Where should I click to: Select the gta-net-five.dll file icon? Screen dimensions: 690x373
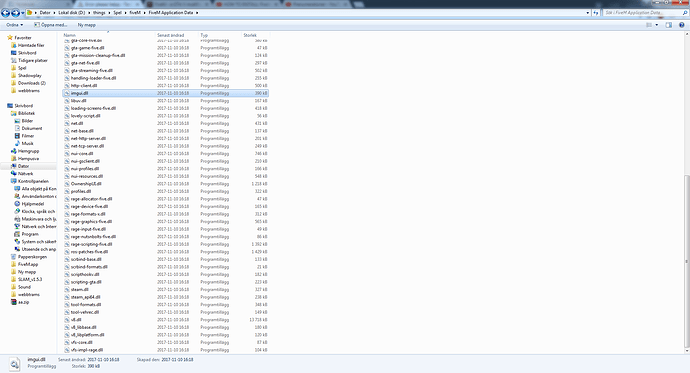point(67,63)
